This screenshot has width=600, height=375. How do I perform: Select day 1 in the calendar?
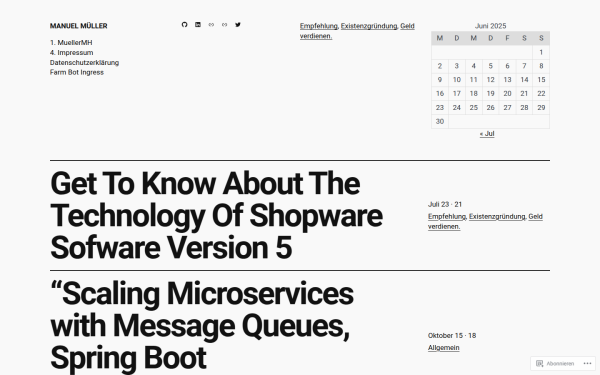coord(541,52)
